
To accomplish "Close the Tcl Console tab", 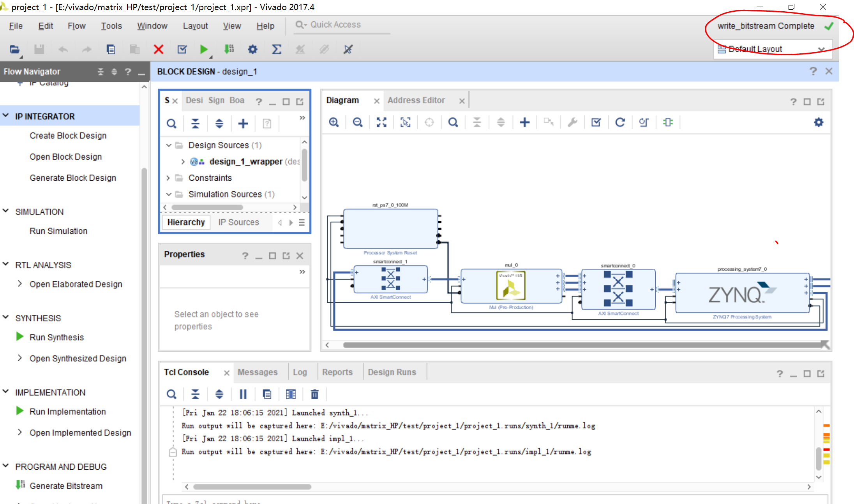I will (x=226, y=373).
